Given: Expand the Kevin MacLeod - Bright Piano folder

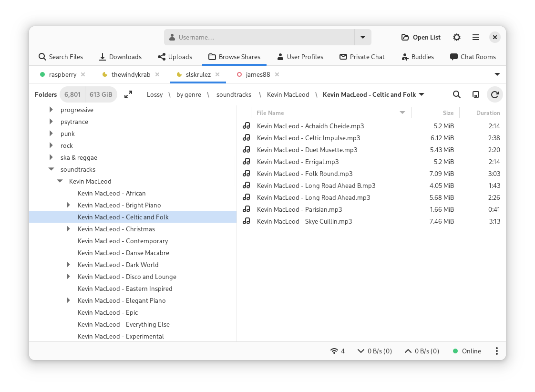Looking at the screenshot, I should pyautogui.click(x=68, y=205).
